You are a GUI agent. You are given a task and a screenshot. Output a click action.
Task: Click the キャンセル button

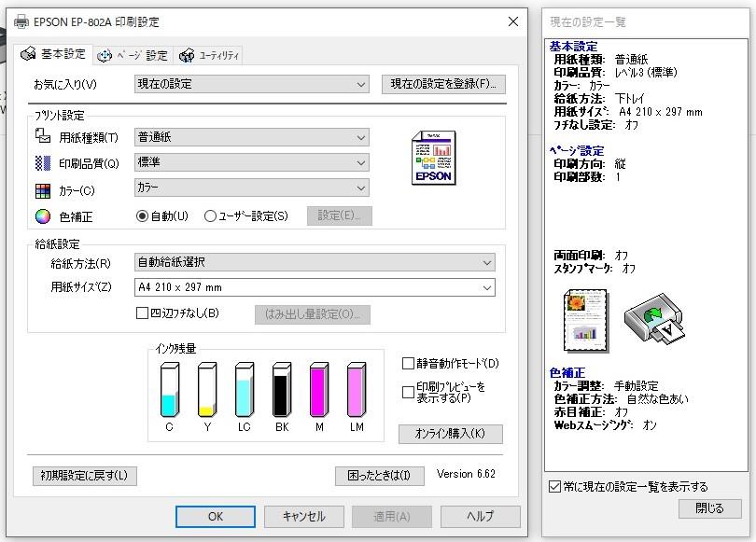303,517
